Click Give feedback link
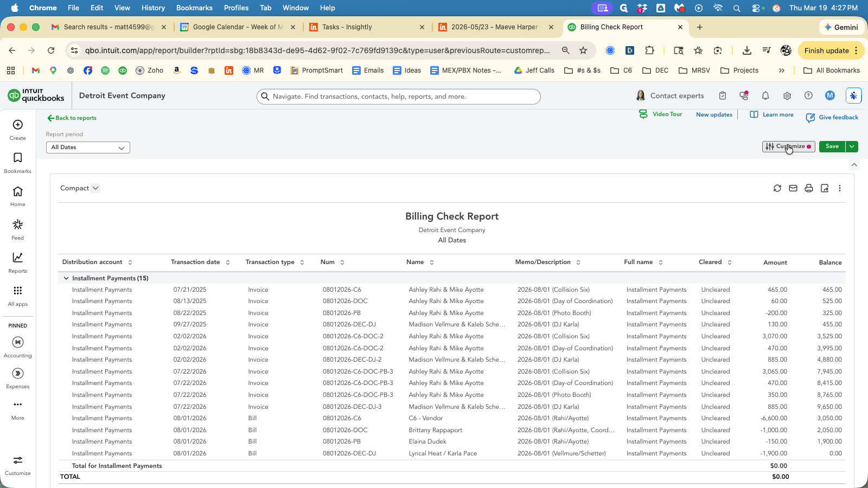868x488 pixels. tap(832, 118)
